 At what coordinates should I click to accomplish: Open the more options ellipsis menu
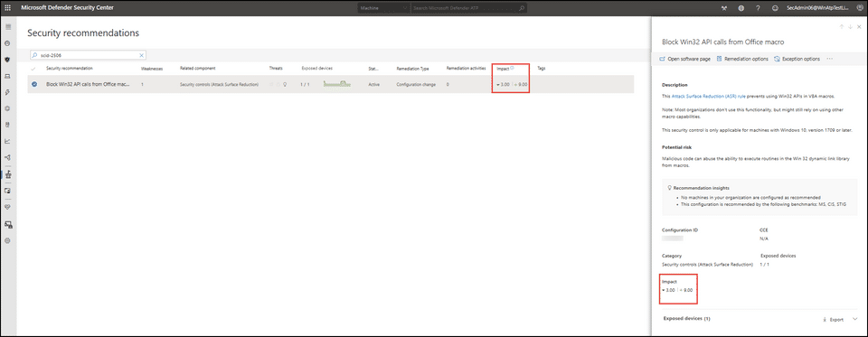coord(830,59)
